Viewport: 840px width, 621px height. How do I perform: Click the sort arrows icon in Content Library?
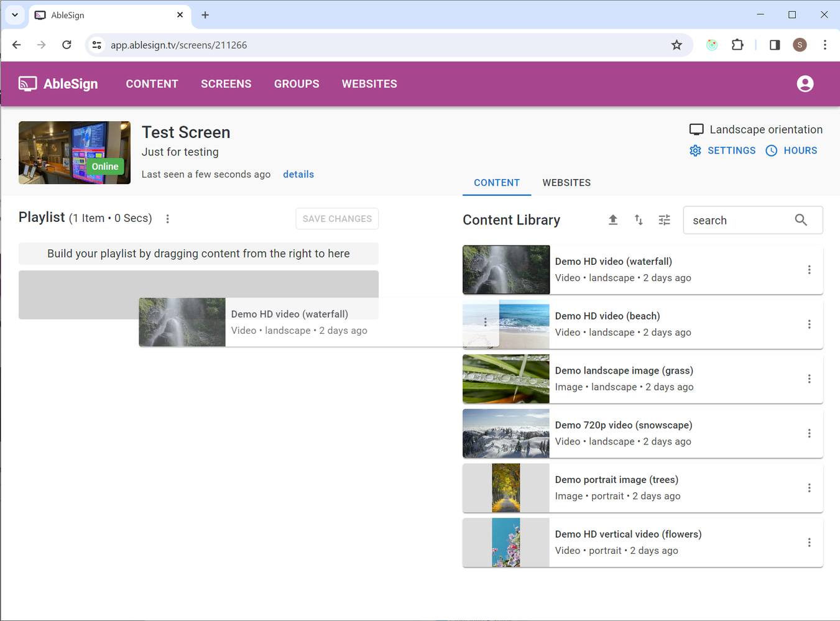[639, 220]
